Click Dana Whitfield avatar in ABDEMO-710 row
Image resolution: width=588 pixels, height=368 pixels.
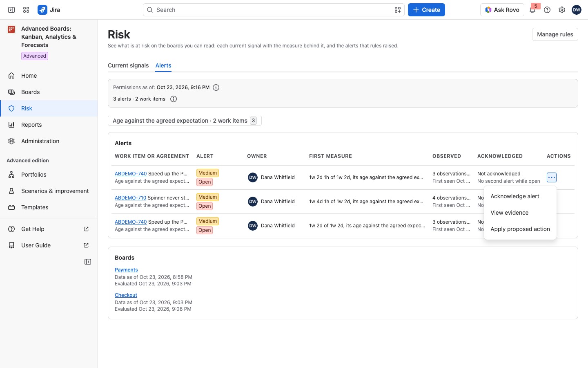[253, 202]
